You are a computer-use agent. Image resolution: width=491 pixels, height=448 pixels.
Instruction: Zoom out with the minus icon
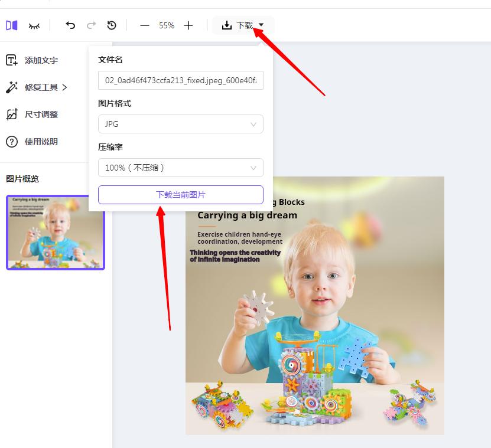145,26
